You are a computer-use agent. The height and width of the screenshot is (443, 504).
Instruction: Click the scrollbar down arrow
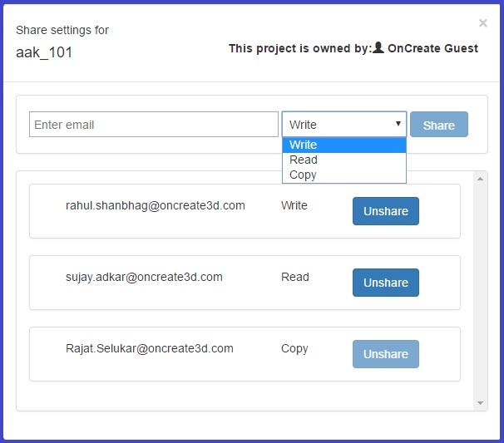[481, 403]
